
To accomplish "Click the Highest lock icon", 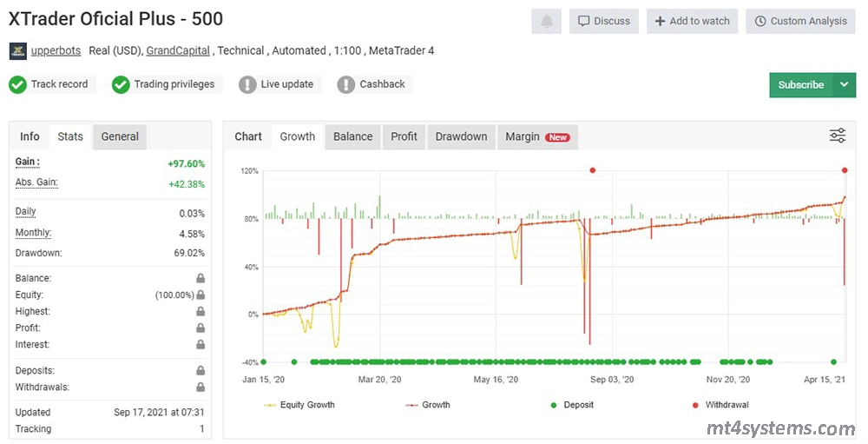I will (x=201, y=312).
